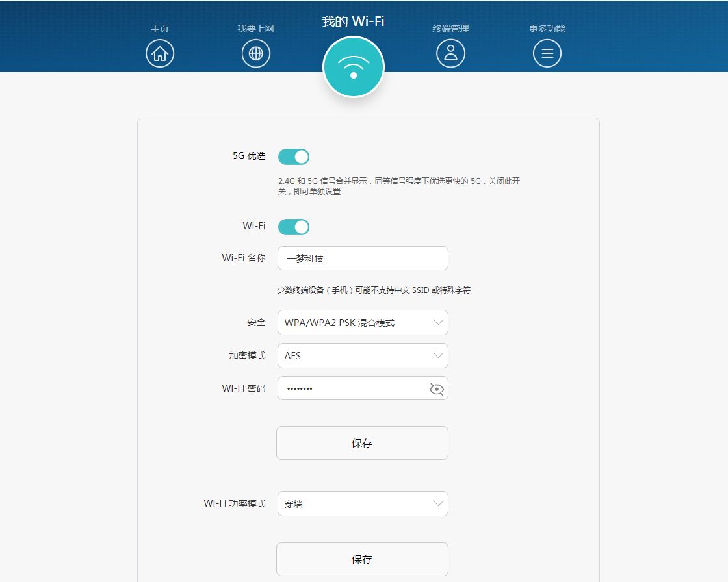Disable the Wi-Fi switch

(x=294, y=227)
